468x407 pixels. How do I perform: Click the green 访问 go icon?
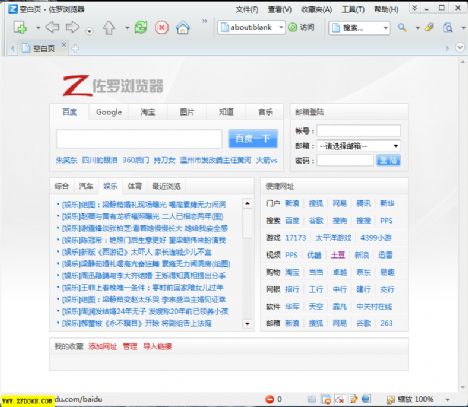[293, 27]
